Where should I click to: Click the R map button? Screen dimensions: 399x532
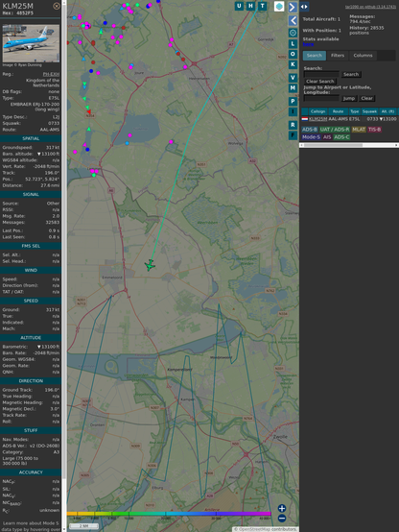pos(293,125)
